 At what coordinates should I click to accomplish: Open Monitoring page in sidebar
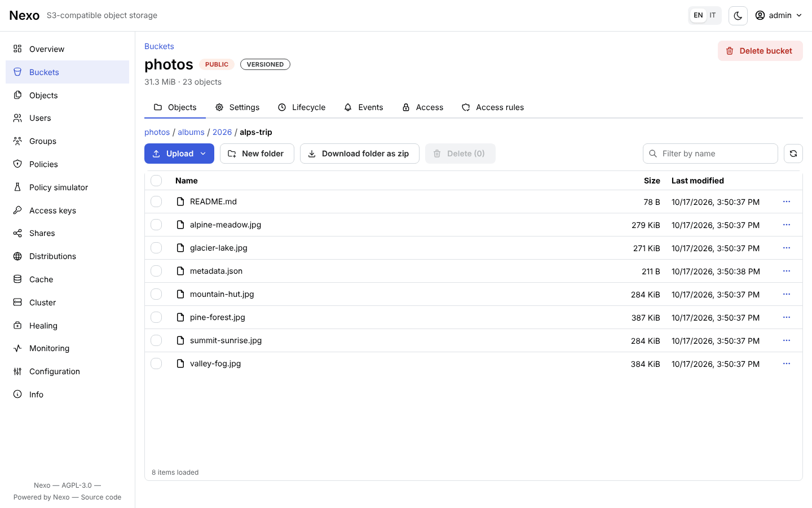click(67, 348)
